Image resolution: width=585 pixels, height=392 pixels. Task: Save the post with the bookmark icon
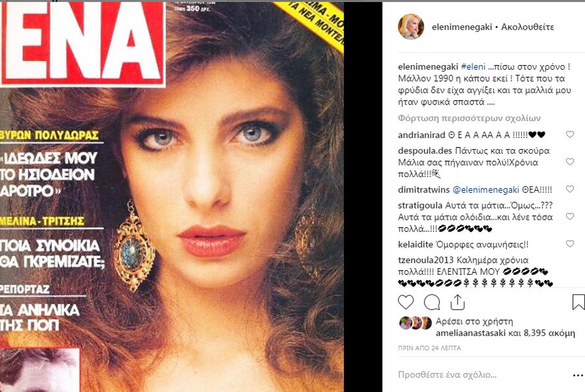coord(578,302)
